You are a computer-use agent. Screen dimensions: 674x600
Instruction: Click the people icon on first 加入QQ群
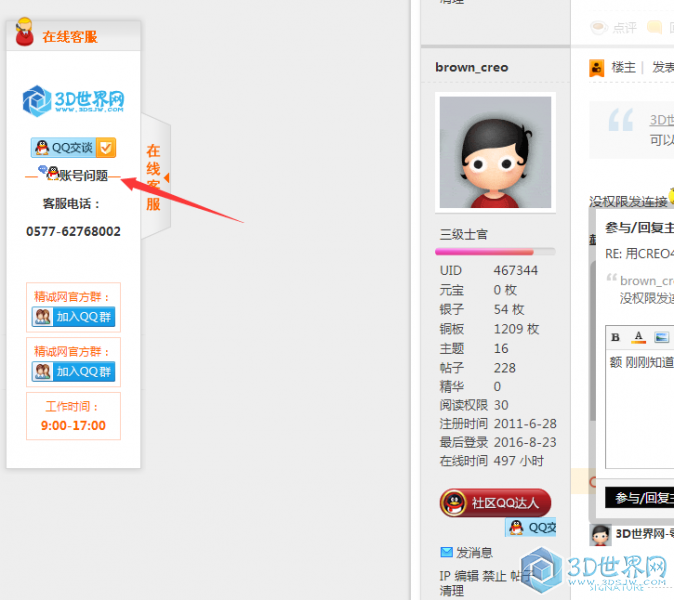point(43,317)
